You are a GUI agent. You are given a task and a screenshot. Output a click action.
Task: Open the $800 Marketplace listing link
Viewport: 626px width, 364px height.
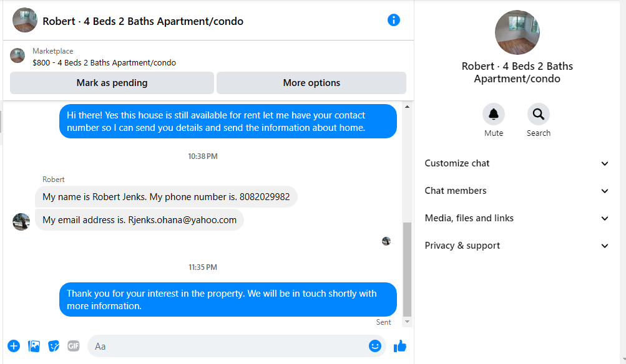tap(104, 62)
